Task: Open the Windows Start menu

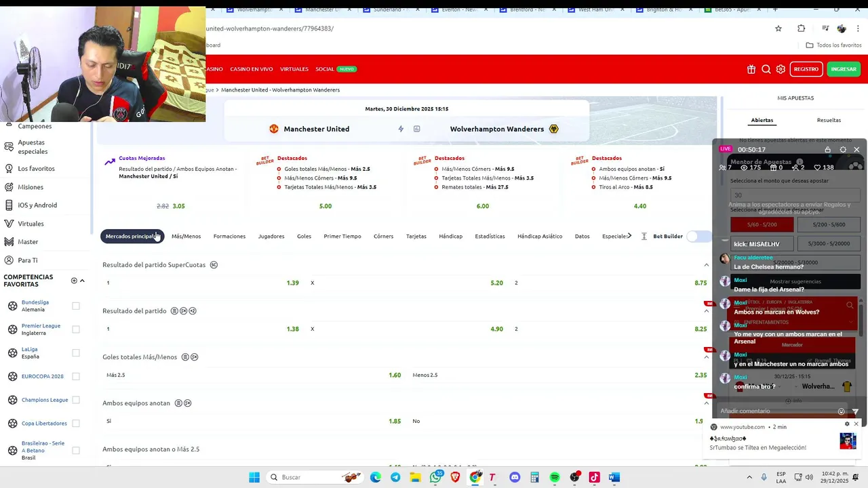Action: coord(254,477)
